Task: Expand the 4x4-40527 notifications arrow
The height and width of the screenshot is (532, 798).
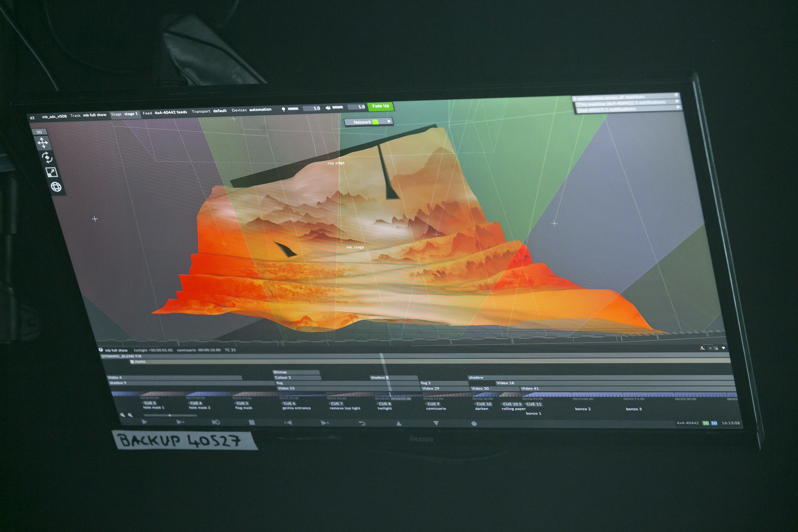Action: (678, 107)
